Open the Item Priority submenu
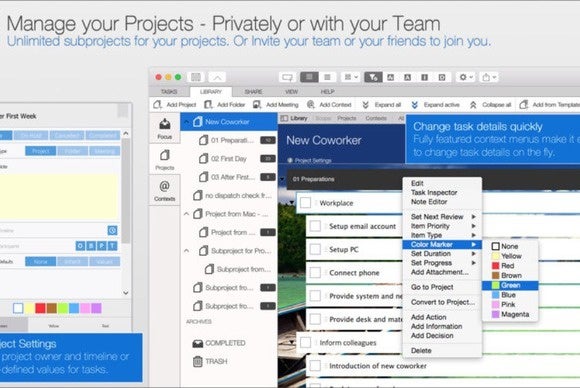The image size is (580, 388). (x=442, y=226)
